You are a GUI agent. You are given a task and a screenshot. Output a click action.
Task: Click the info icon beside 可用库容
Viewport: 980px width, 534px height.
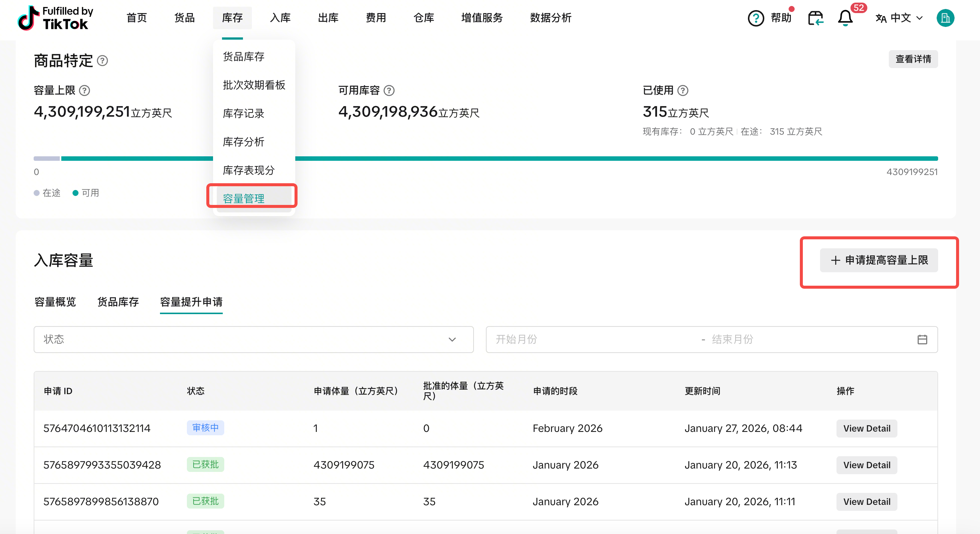pos(389,90)
